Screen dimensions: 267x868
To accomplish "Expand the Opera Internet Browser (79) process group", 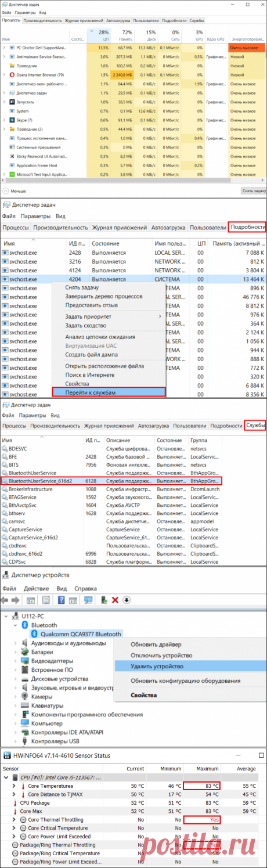I will tap(5, 75).
